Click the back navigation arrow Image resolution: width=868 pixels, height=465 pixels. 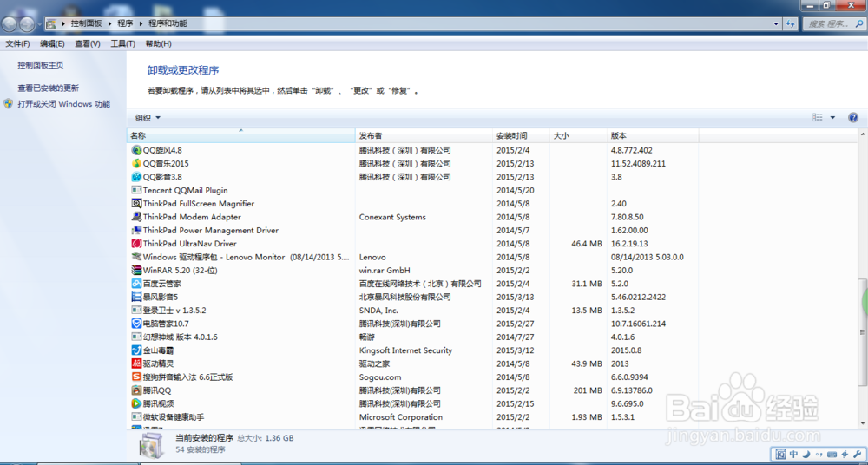[x=10, y=23]
